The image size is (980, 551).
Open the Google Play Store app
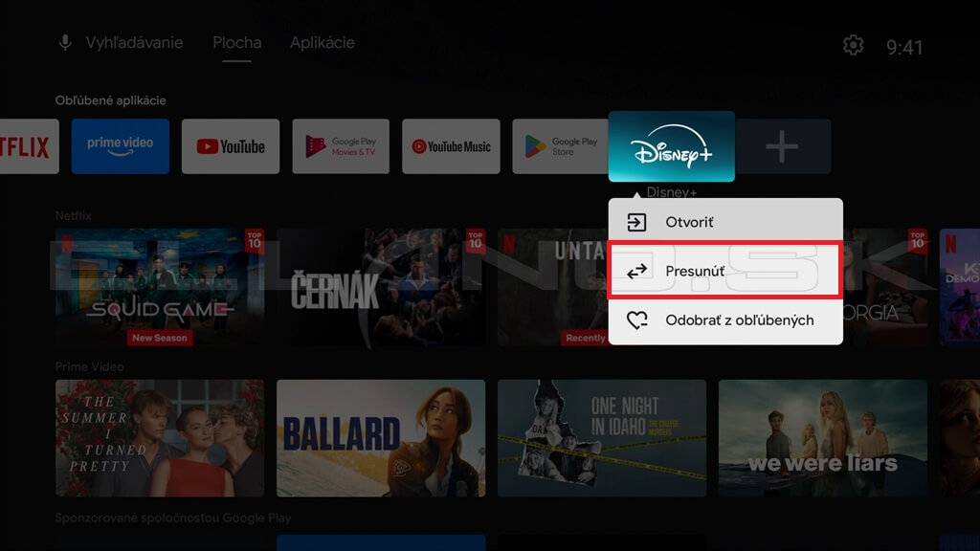click(x=559, y=146)
